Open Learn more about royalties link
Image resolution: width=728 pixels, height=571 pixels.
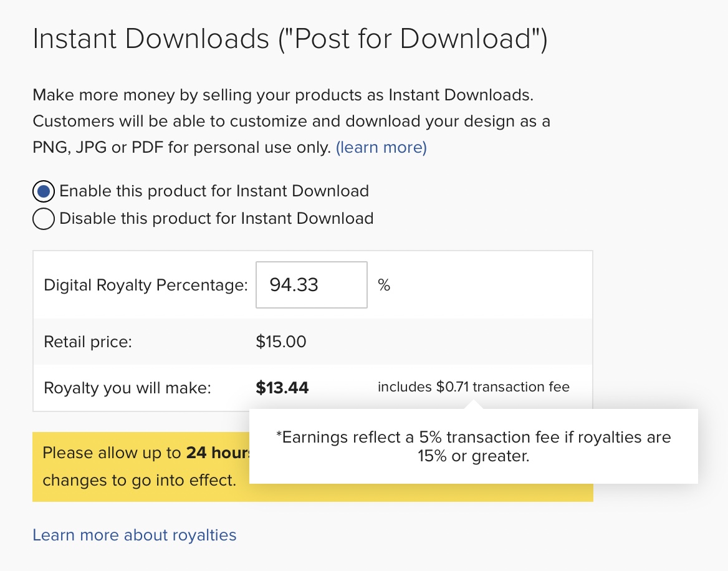[135, 535]
